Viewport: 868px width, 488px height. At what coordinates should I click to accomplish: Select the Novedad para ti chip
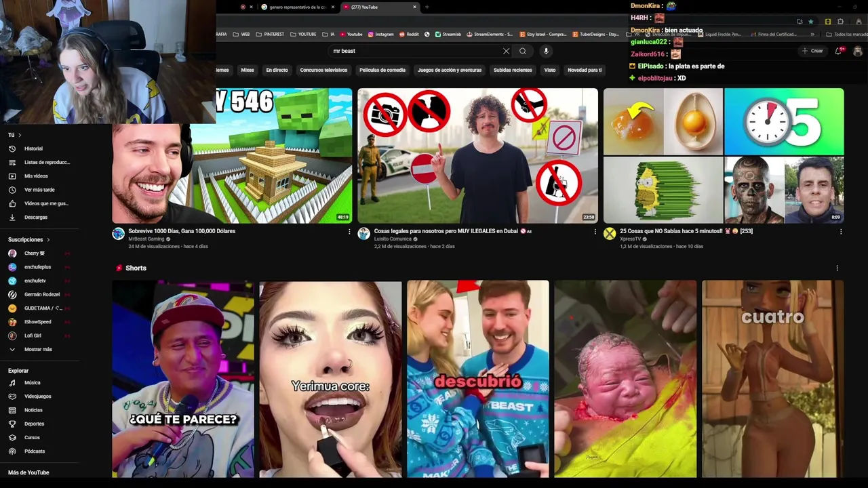tap(585, 70)
